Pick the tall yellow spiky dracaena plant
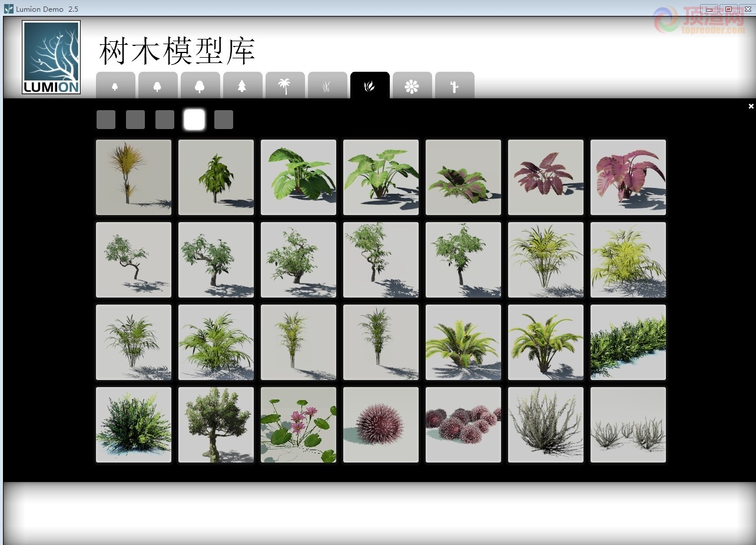The height and width of the screenshot is (545, 756). 134,177
